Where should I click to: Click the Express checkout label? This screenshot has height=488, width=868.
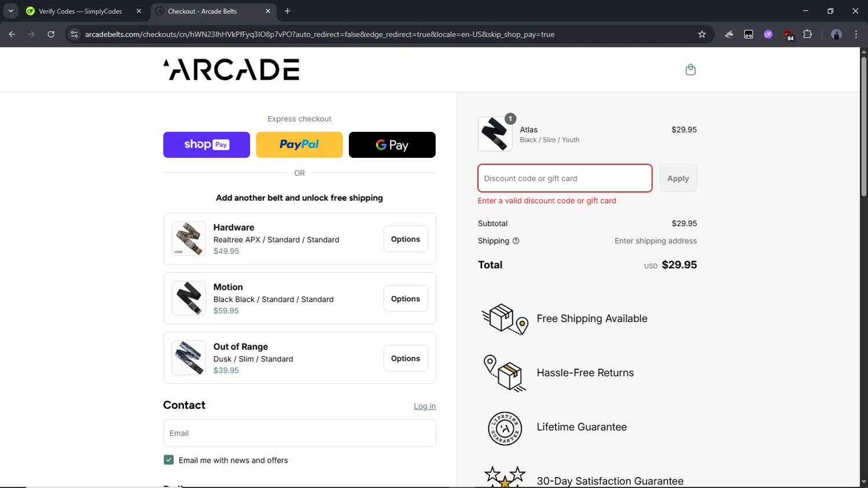tap(299, 119)
